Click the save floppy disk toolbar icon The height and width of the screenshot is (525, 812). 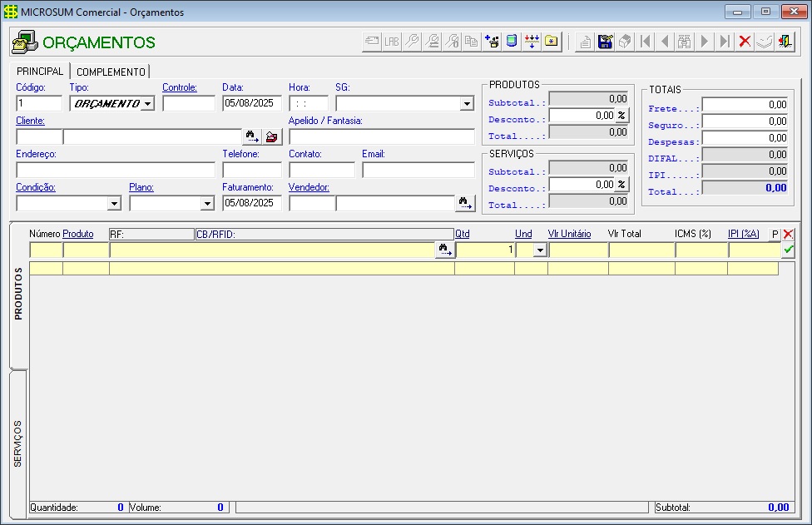coord(606,42)
